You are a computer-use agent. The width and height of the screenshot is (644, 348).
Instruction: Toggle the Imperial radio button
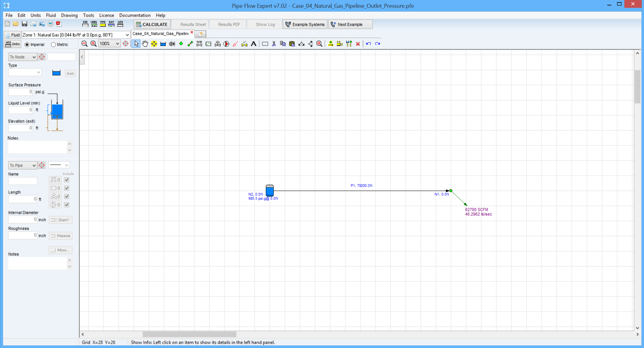coord(27,44)
